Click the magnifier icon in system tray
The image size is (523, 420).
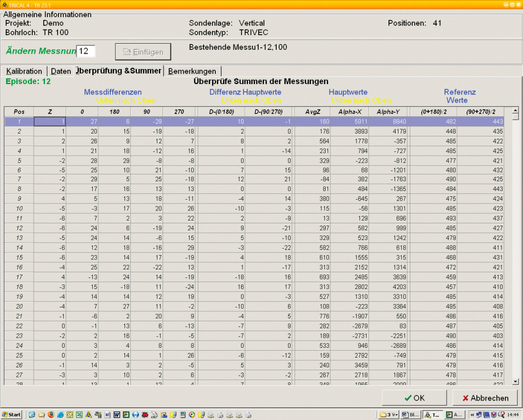click(x=501, y=415)
